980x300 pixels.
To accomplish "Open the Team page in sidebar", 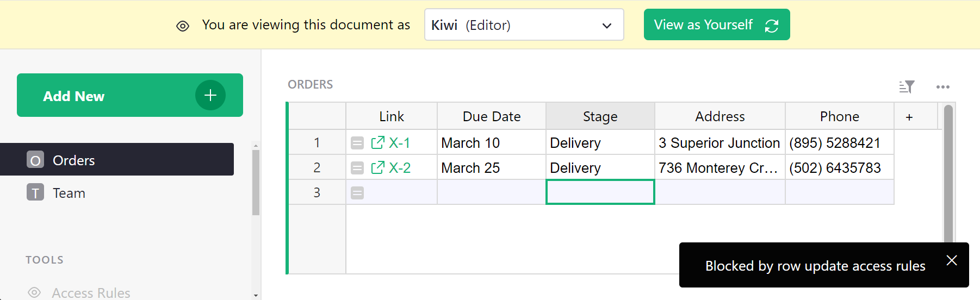I will [x=69, y=193].
